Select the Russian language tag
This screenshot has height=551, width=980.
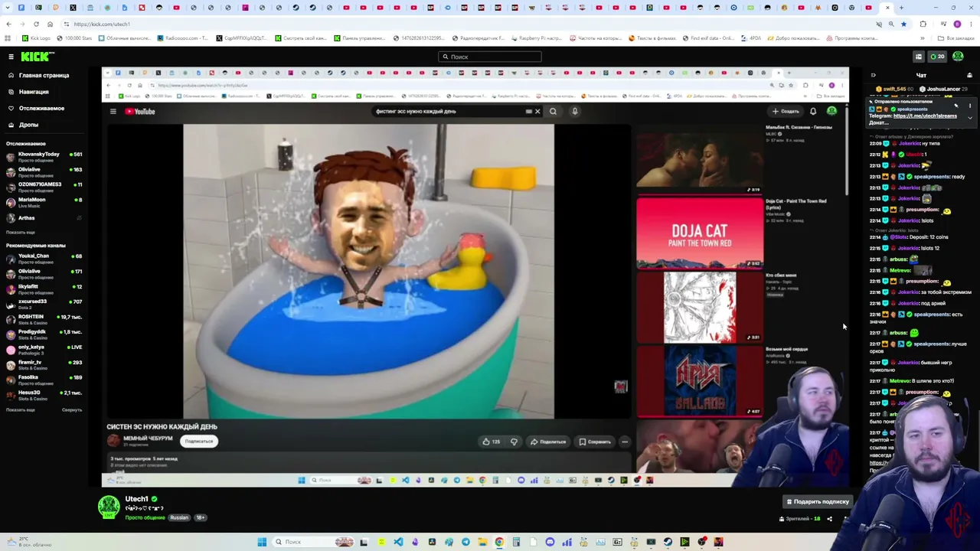179,518
